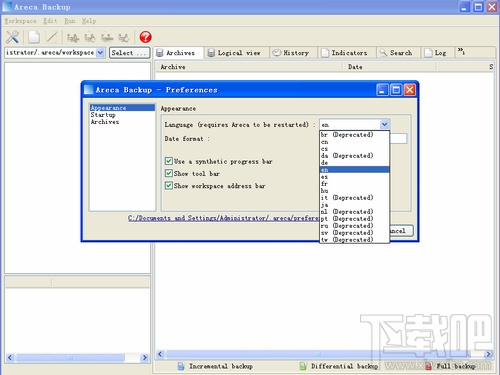The width and height of the screenshot is (500, 375).
Task: Choose 'ja' in the language list
Action: pos(354,205)
